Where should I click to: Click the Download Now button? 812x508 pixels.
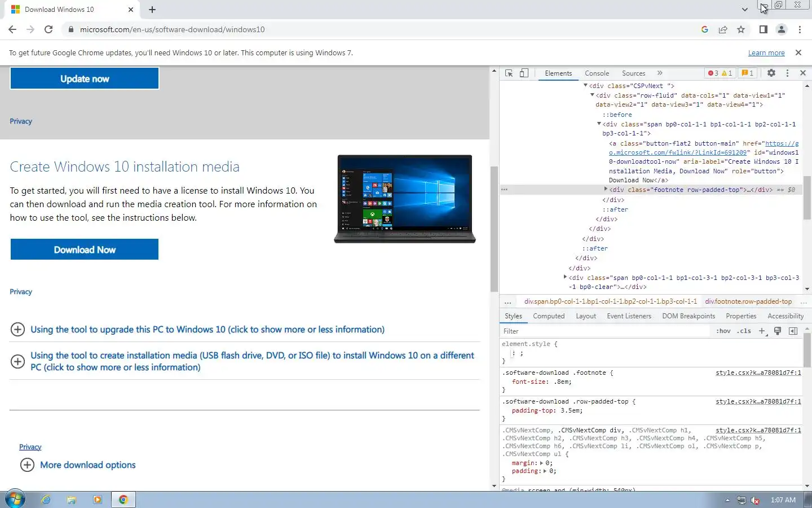(85, 249)
